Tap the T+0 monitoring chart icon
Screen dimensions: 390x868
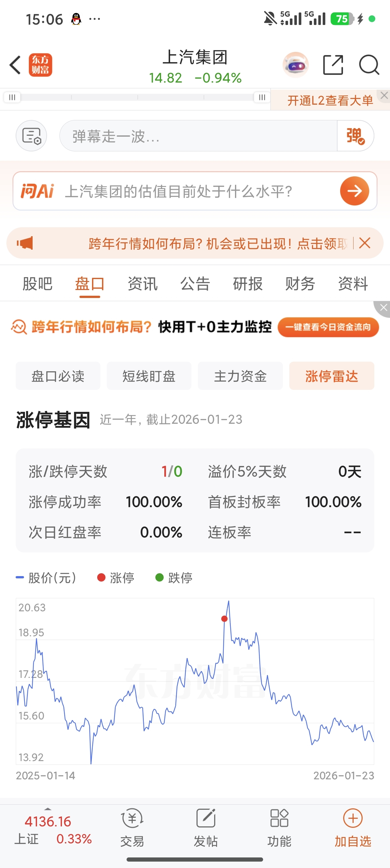pos(19,327)
